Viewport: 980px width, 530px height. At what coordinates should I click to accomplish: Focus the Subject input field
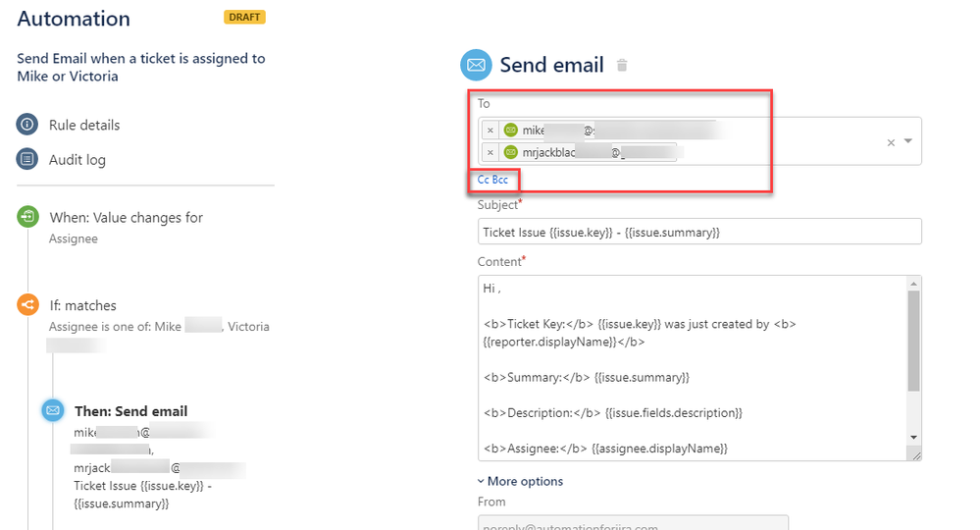point(699,232)
